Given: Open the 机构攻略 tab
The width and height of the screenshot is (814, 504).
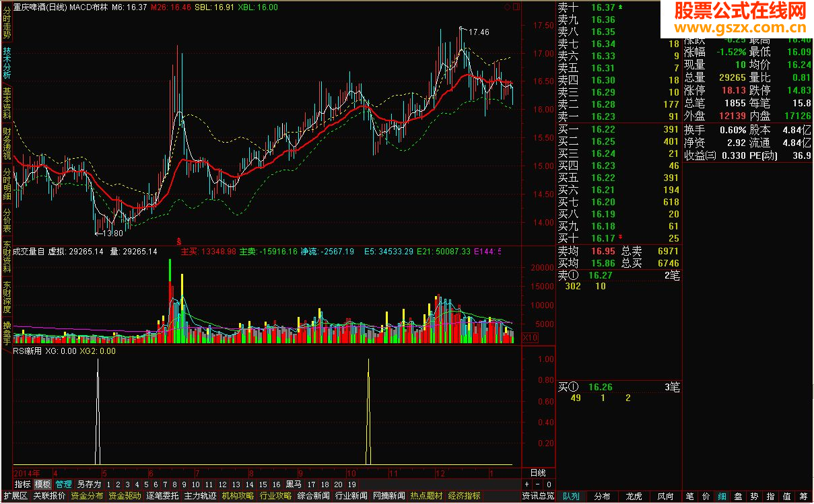Looking at the screenshot, I should point(238,496).
